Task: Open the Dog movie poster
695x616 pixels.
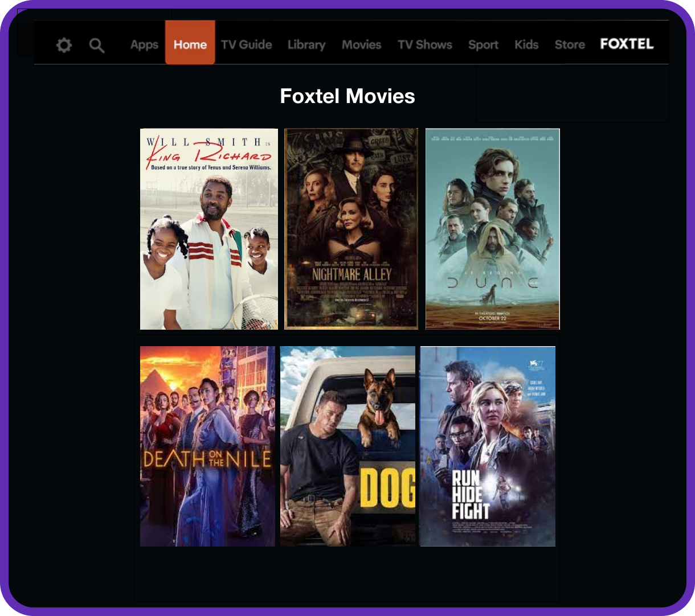Action: coord(348,446)
